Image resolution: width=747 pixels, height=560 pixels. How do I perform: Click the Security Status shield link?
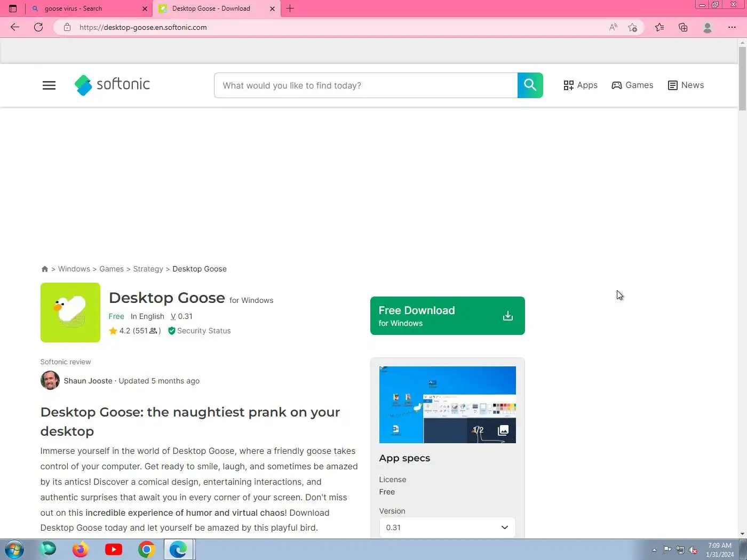click(x=200, y=331)
